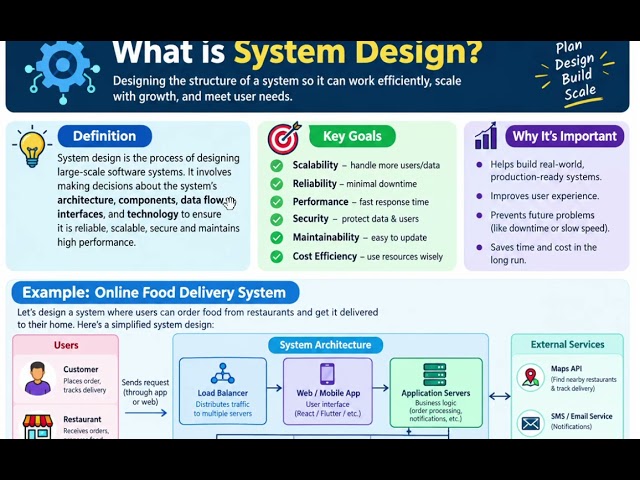Click the Application Servers stack icon
640x480 pixels.
coord(435,375)
